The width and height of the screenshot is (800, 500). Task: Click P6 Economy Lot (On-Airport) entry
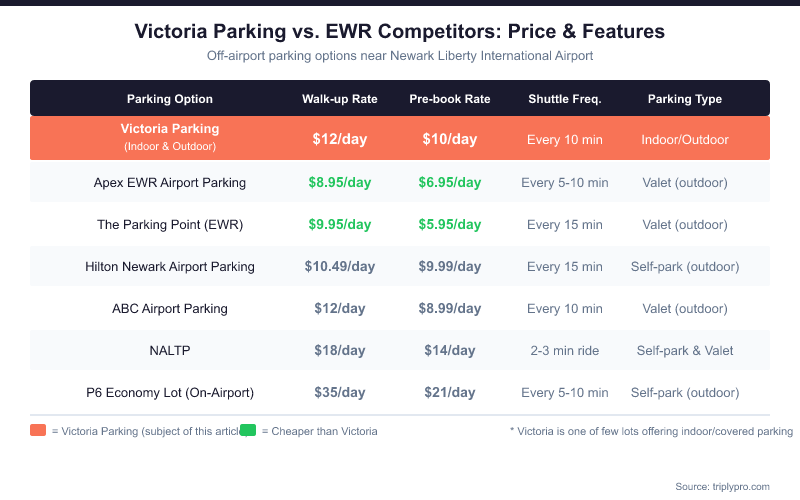pos(169,393)
